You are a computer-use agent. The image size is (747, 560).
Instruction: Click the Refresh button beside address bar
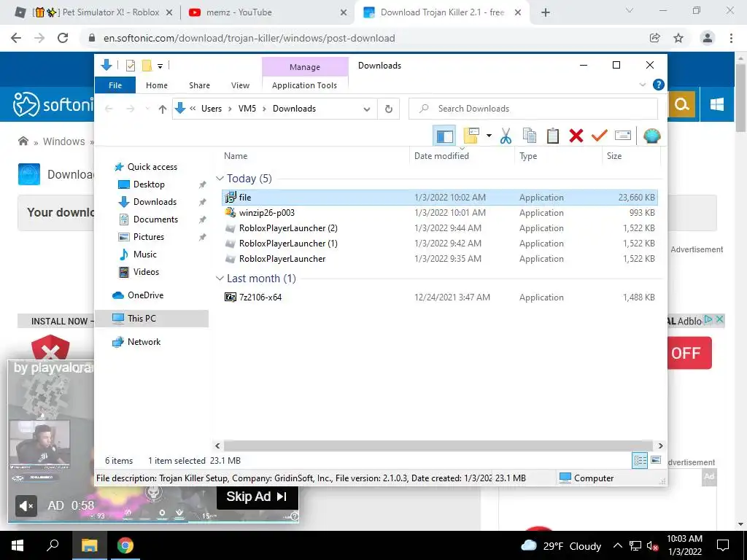pos(389,109)
